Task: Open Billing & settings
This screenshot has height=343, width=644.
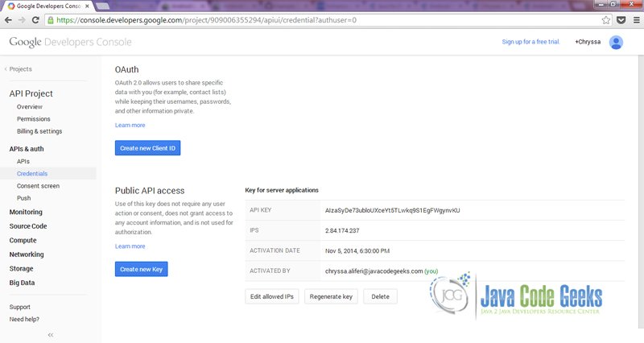Action: point(39,131)
